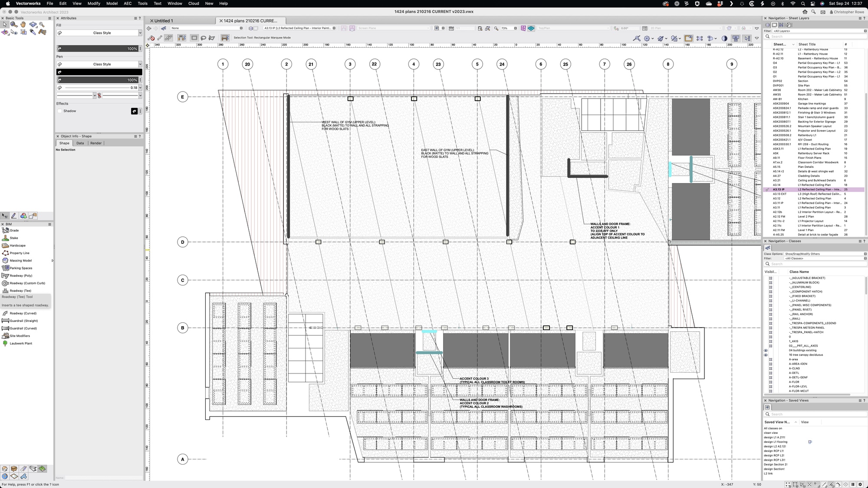This screenshot has height=488, width=868.
Task: Click the Attributes panel help question mark
Action: pos(139,18)
